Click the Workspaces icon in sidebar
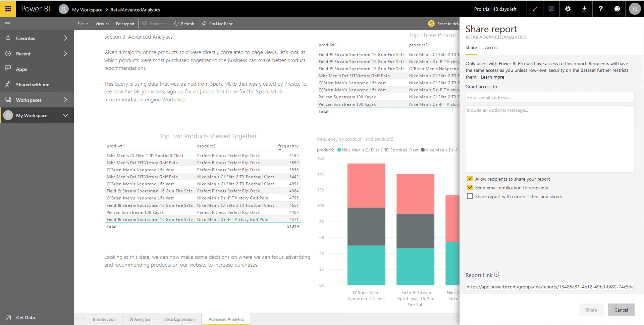 [x=8, y=100]
